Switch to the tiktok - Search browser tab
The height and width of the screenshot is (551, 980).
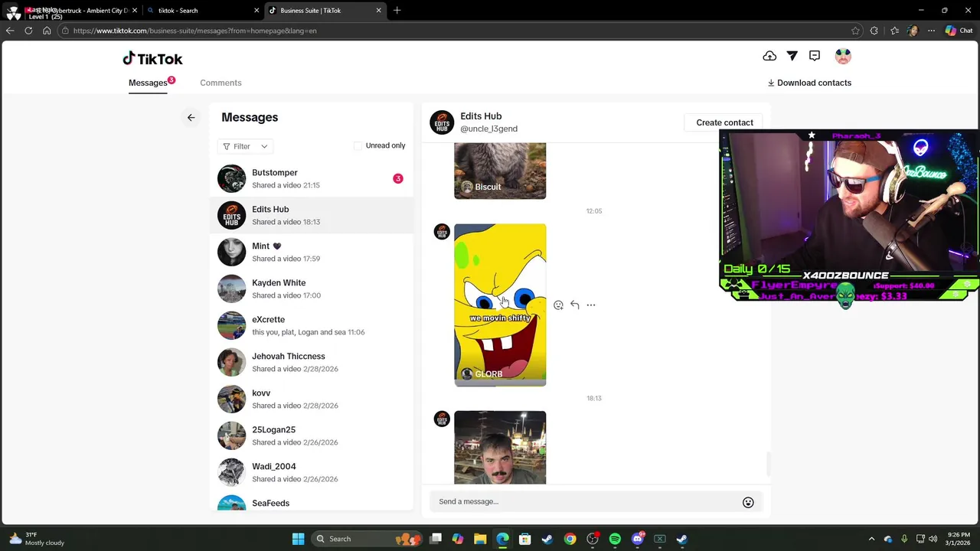coord(203,11)
